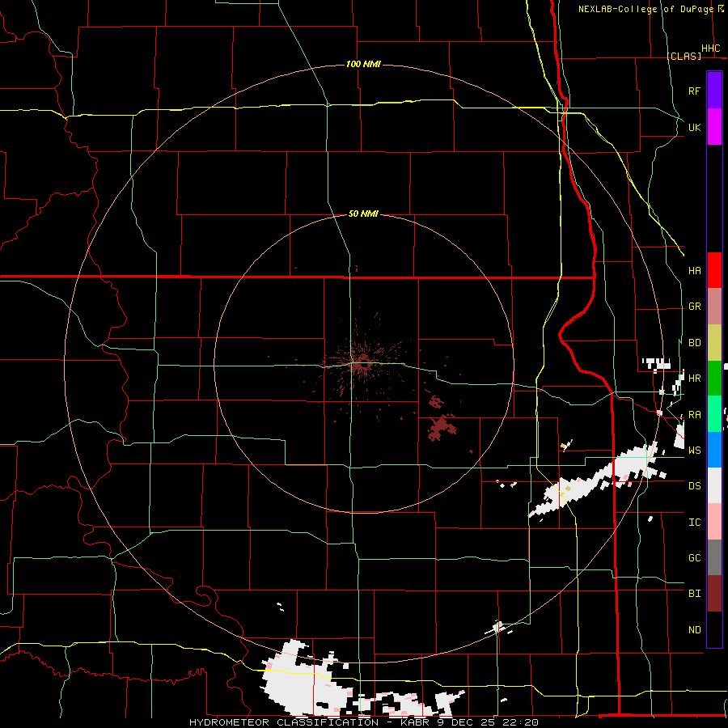This screenshot has height=728, width=728.
Task: Click the "BD" legend label
Action: click(694, 343)
